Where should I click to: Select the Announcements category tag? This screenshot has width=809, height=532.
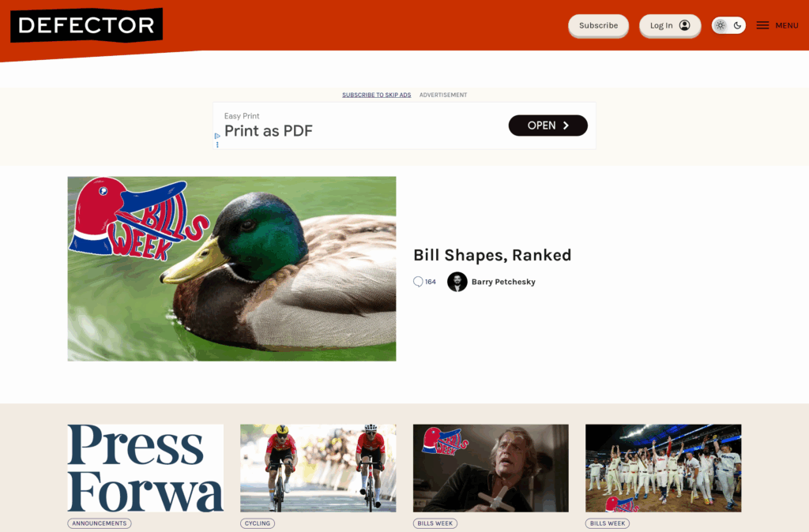click(100, 523)
